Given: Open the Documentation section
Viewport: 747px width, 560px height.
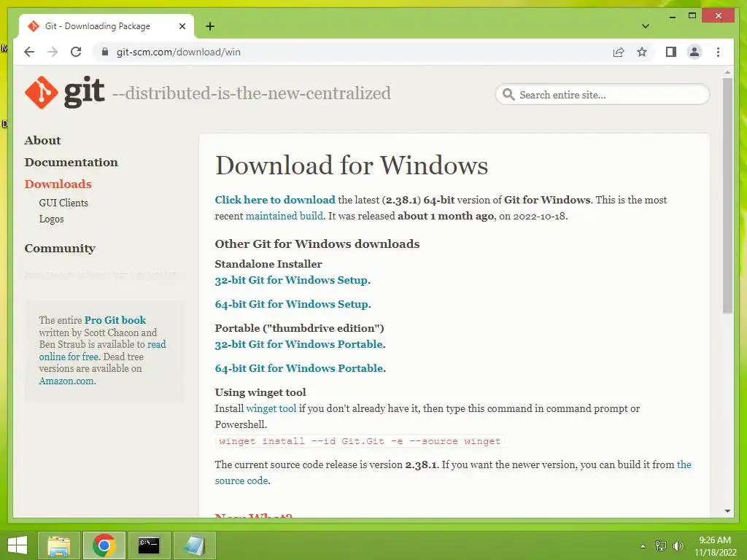Looking at the screenshot, I should coord(71,163).
